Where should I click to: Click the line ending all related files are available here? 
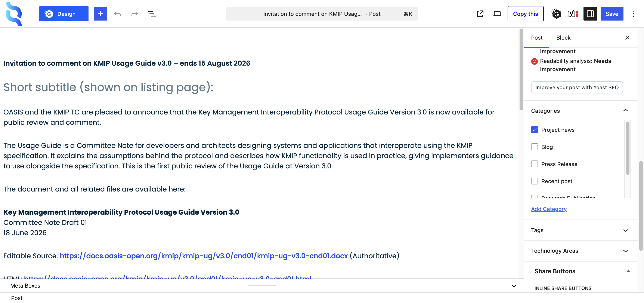point(94,189)
